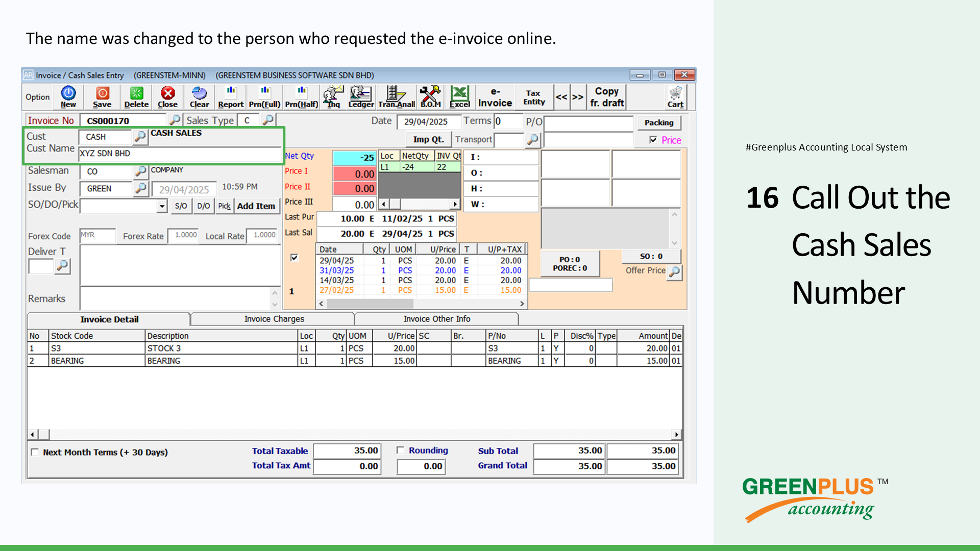This screenshot has width=980, height=551.
Task: Click the Sales Type search magnifier
Action: pos(267,120)
